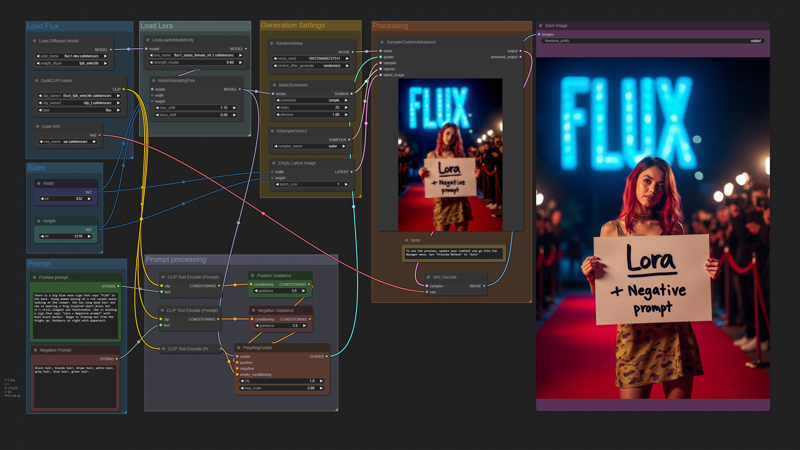Screen dimensions: 800x450
Task: Collapse the Negative Prompt node via its title dot
Action: point(35,350)
